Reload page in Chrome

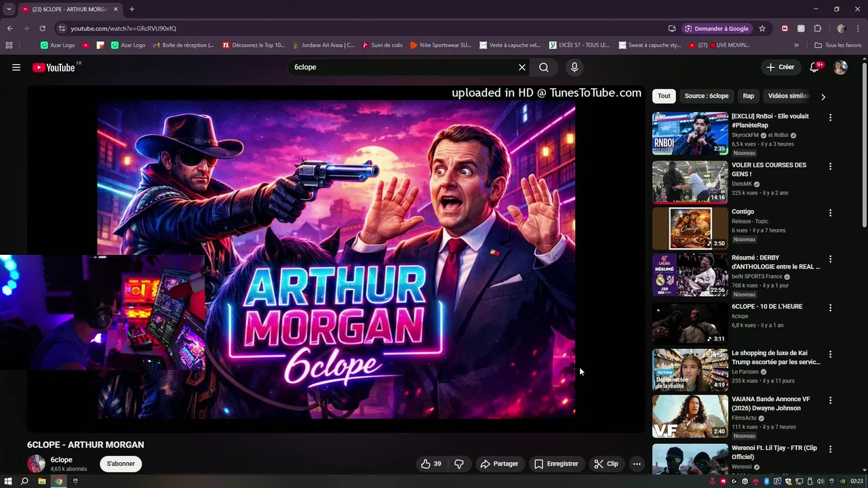pos(42,28)
